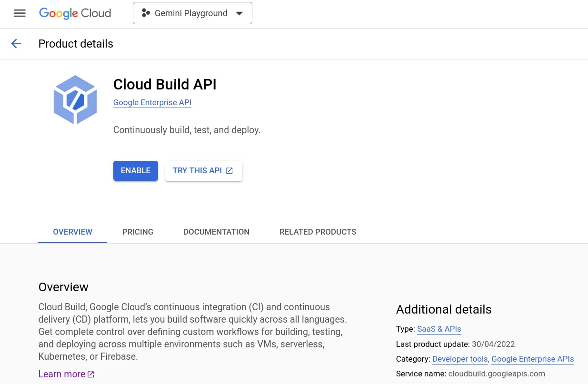Click the TRY THIS API button
The image size is (588, 384).
click(204, 171)
